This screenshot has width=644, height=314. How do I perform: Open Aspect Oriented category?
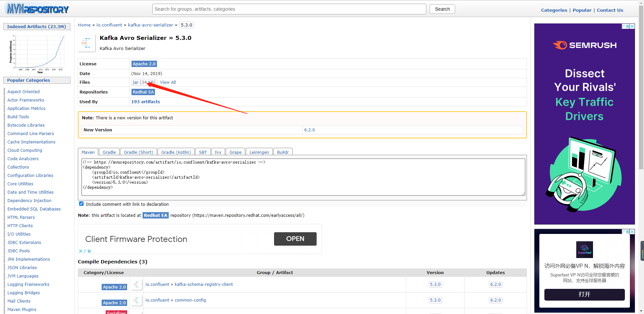point(23,91)
